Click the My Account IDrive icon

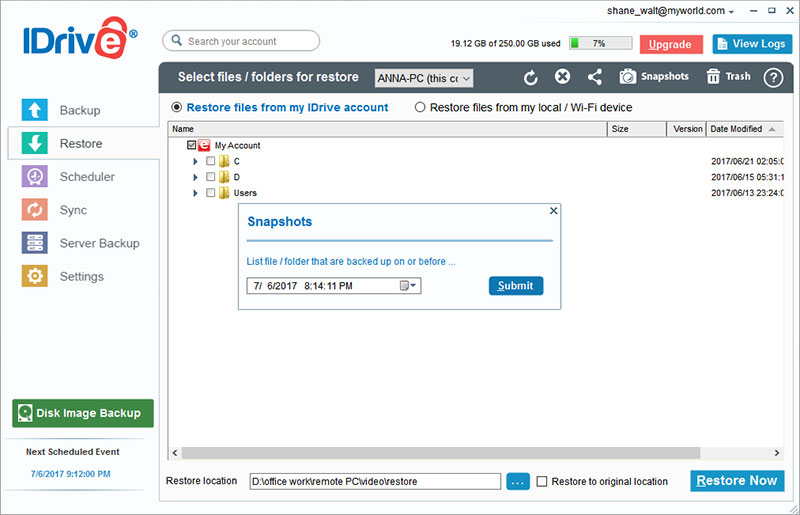pos(204,145)
